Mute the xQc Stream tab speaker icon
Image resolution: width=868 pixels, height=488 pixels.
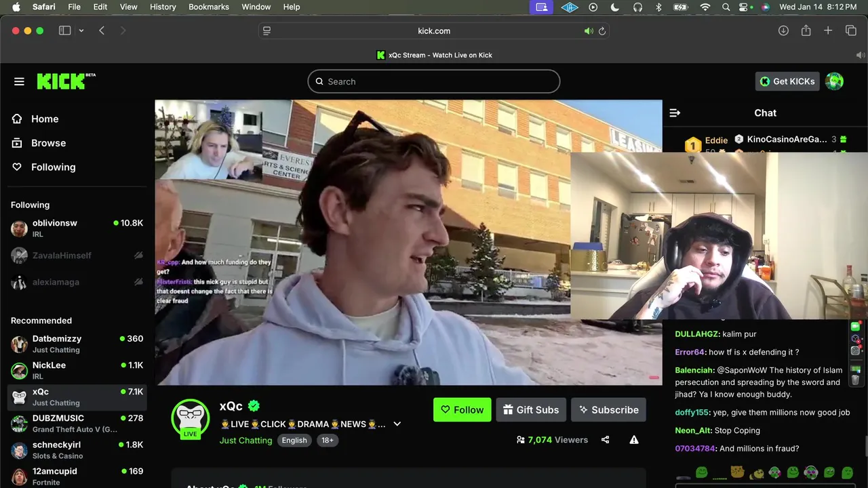(x=861, y=55)
